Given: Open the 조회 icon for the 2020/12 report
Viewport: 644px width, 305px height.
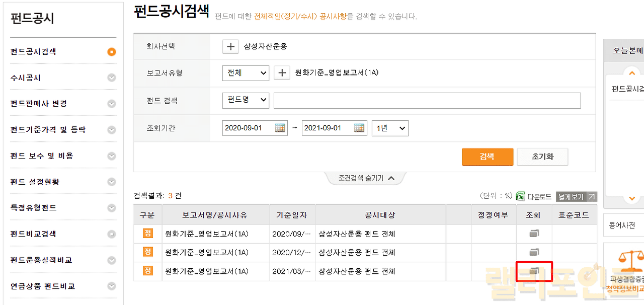Looking at the screenshot, I should 533,252.
